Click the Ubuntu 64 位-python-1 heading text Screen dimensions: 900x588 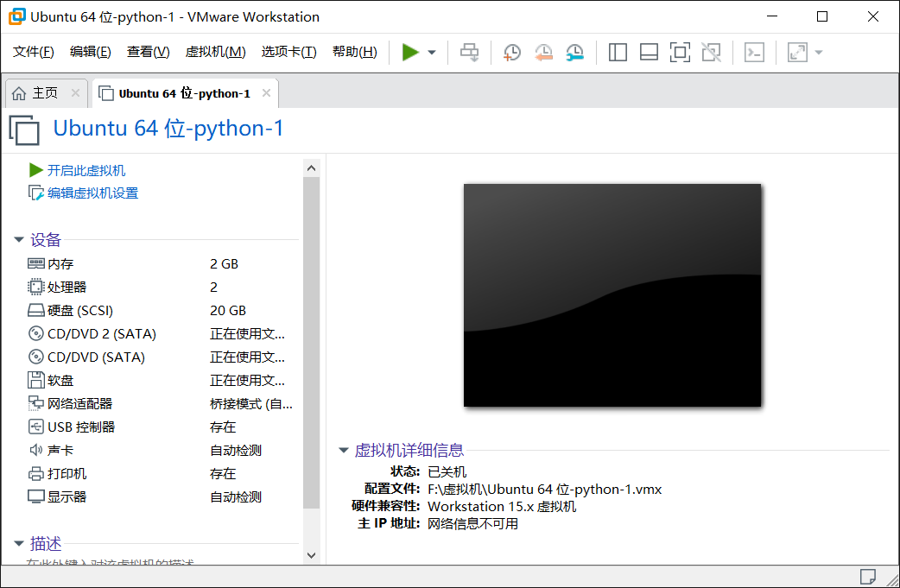168,129
